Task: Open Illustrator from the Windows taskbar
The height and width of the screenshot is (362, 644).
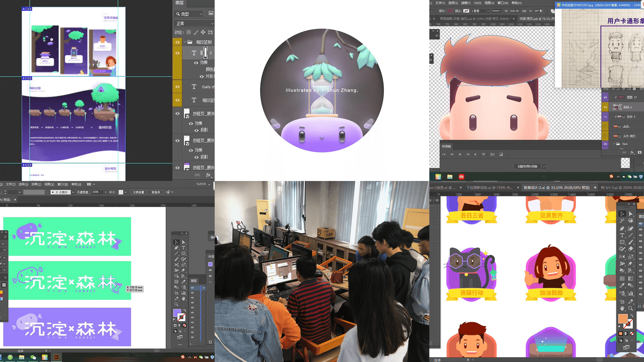Action: pyautogui.click(x=56, y=357)
